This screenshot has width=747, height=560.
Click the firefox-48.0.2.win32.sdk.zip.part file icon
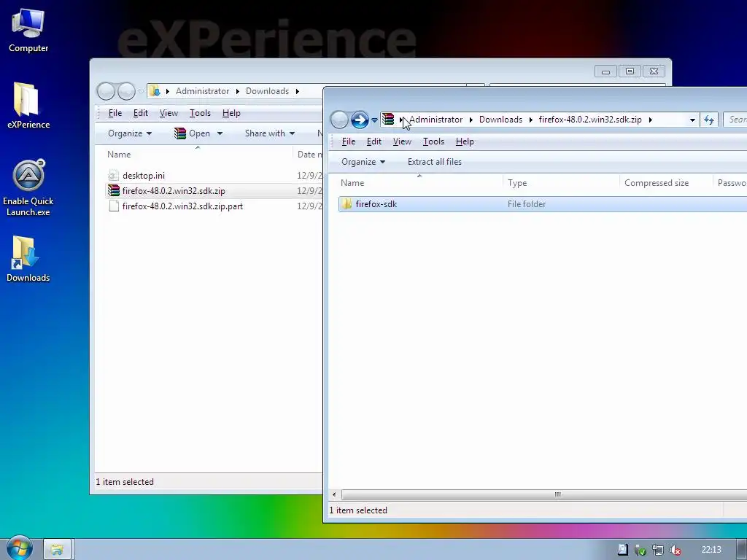pyautogui.click(x=113, y=206)
